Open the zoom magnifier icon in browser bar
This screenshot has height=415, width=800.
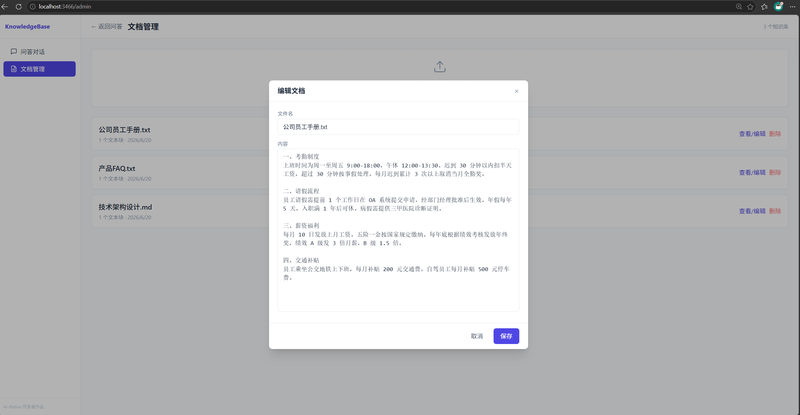pyautogui.click(x=739, y=7)
